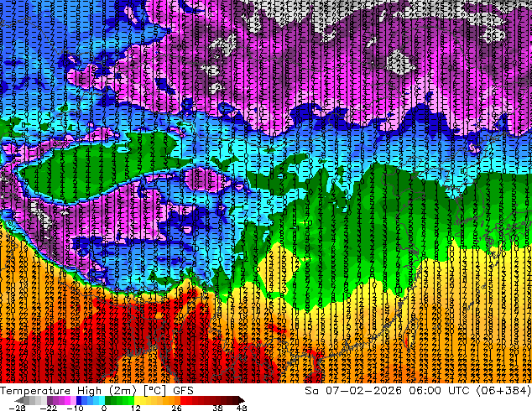The width and height of the screenshot is (532, 411).
Task: Click the yellow legend swatch above 12
Action: pyautogui.click(x=137, y=400)
